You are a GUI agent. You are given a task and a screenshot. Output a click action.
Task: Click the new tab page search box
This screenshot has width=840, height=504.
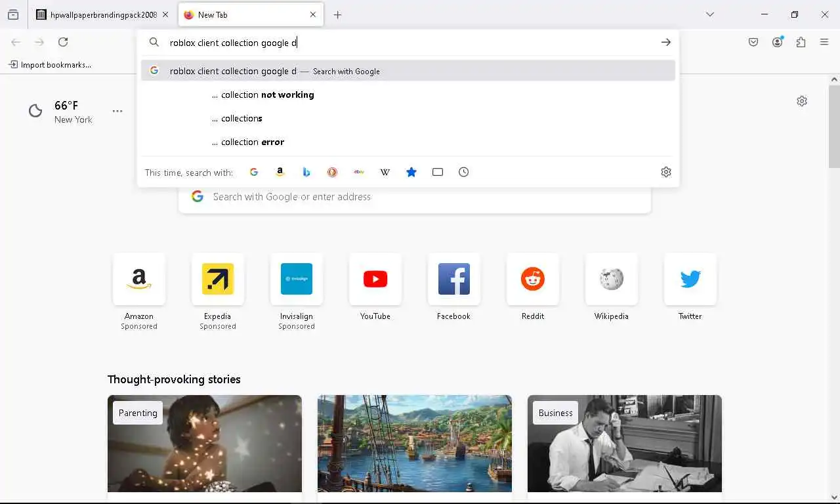click(x=415, y=197)
